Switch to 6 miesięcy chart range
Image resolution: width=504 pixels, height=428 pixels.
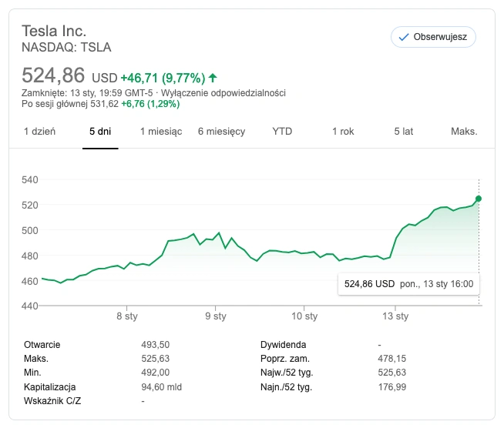tap(221, 132)
